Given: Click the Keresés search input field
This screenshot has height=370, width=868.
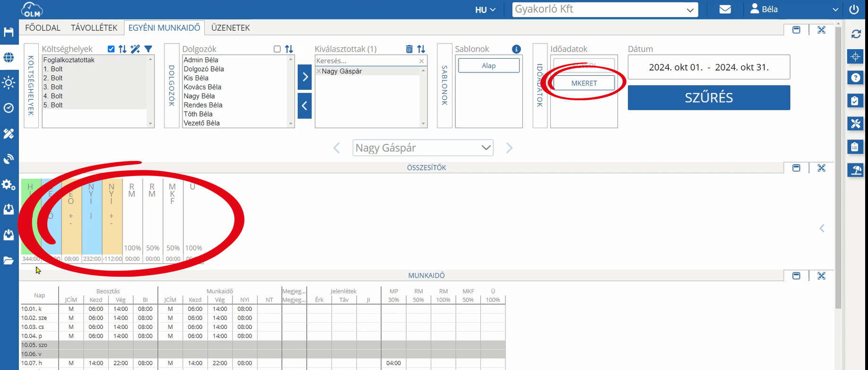Looking at the screenshot, I should click(x=367, y=61).
